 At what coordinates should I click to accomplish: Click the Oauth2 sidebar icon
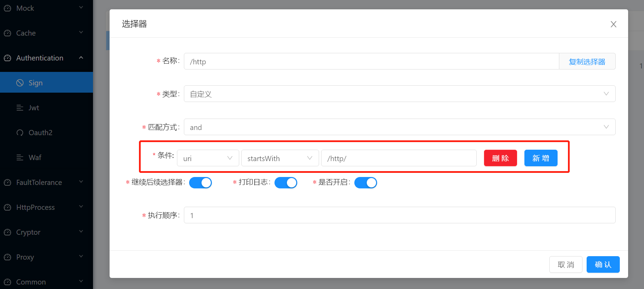coord(20,133)
